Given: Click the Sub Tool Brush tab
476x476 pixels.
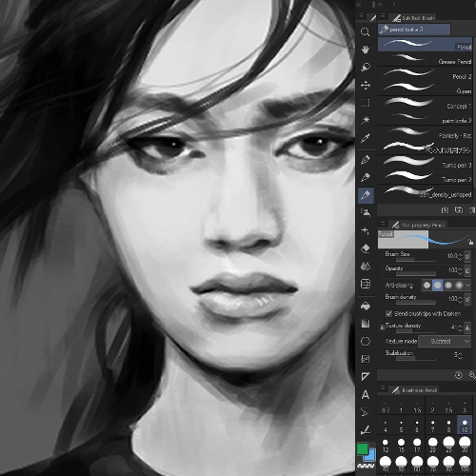Looking at the screenshot, I should pos(412,18).
